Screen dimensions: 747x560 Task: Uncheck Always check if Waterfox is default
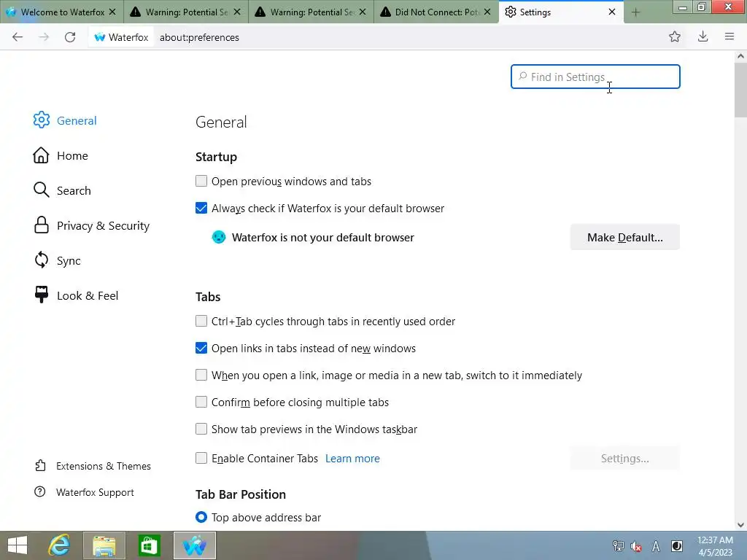coord(201,208)
